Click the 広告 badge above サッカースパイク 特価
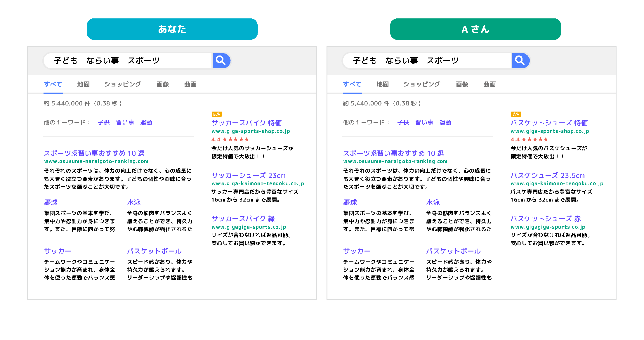644x340 pixels. (216, 114)
